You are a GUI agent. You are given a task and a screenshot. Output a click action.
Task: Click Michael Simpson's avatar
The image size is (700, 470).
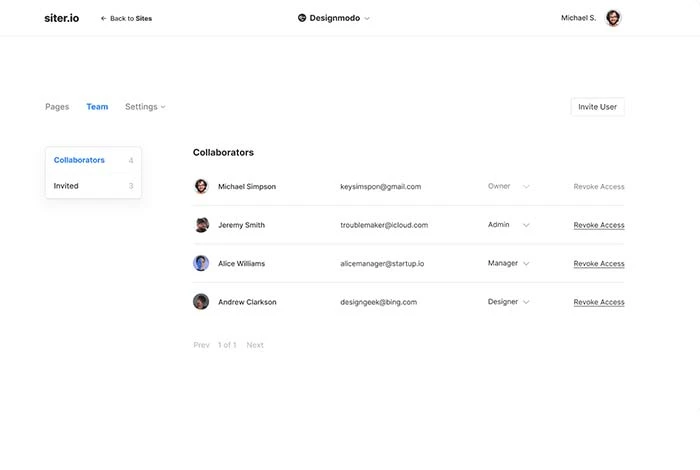tap(201, 186)
